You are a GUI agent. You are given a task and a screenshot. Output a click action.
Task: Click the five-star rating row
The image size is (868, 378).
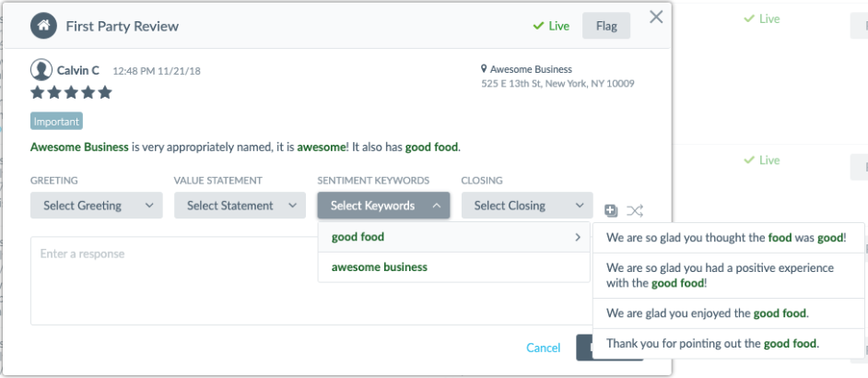71,92
